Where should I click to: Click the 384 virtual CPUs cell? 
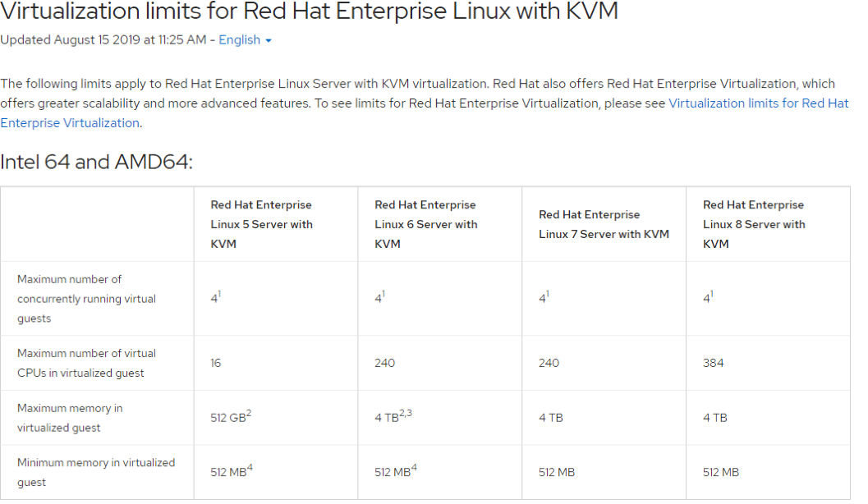pos(713,363)
